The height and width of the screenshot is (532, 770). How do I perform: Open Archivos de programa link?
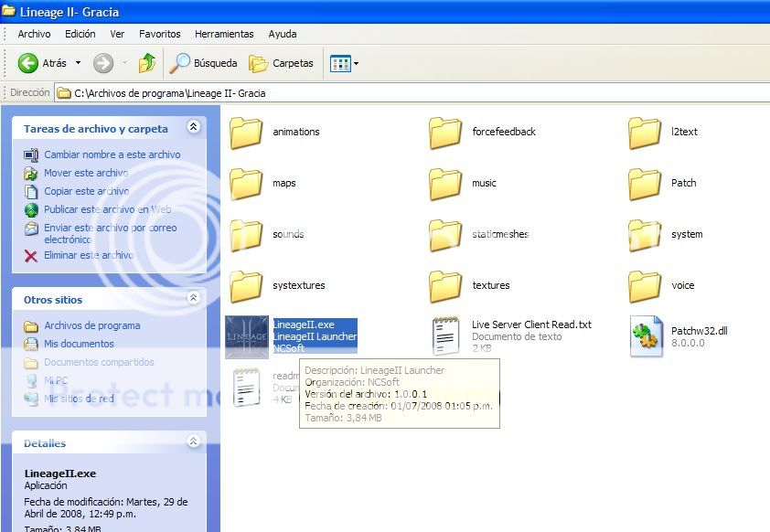[x=92, y=325]
